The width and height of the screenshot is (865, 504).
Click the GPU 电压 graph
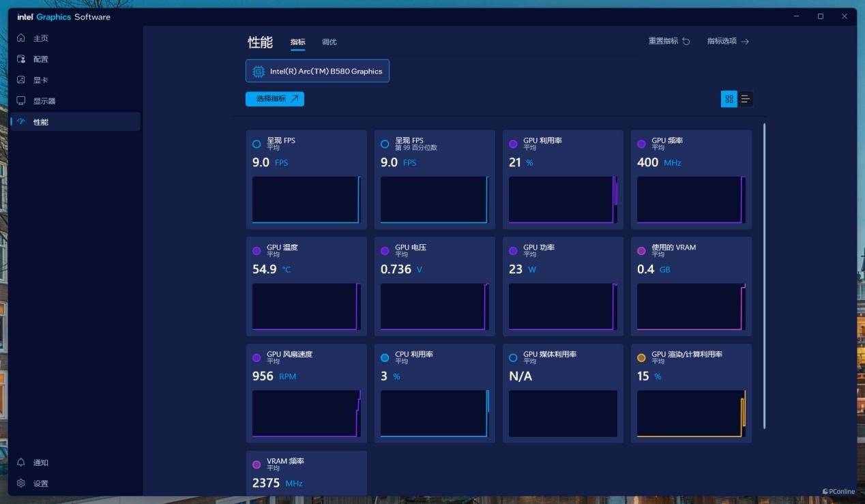435,307
